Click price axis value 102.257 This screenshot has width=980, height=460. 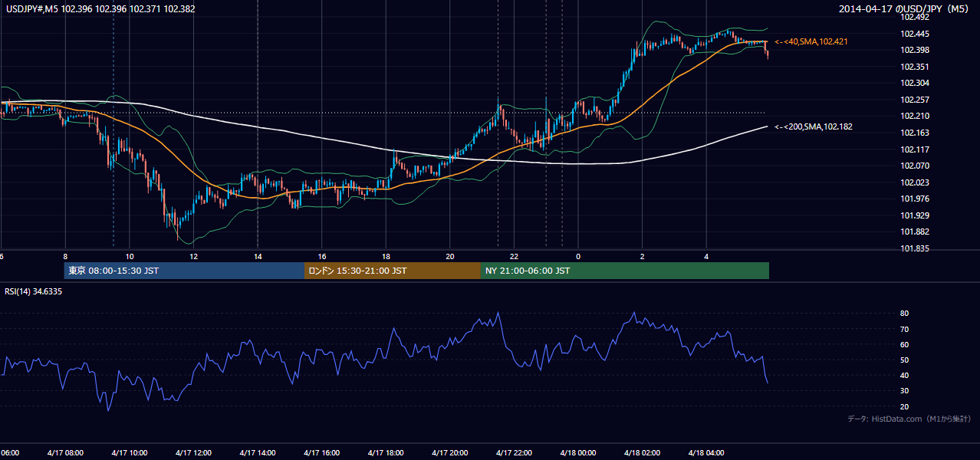coord(914,100)
